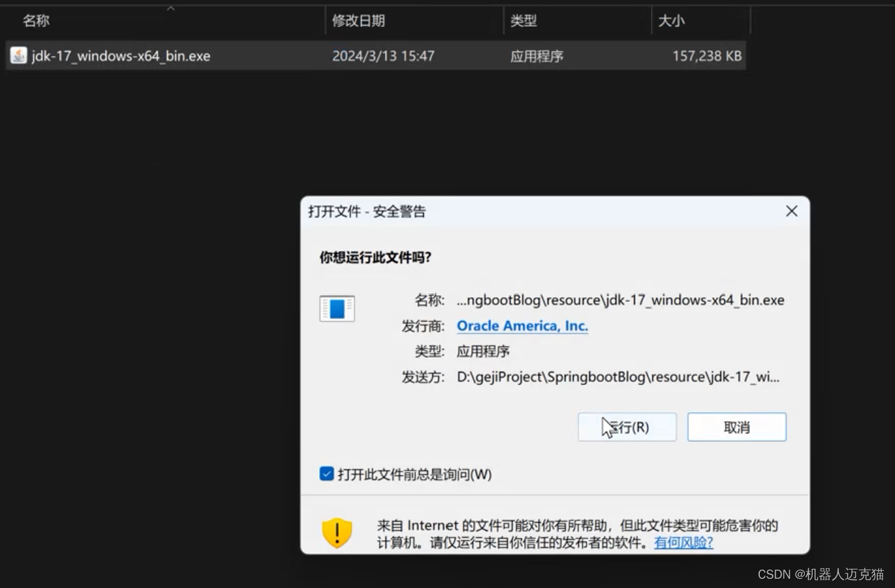Screen dimensions: 895x588
Task: Click the file date 2024/3/13 15:47
Action: [x=383, y=56]
